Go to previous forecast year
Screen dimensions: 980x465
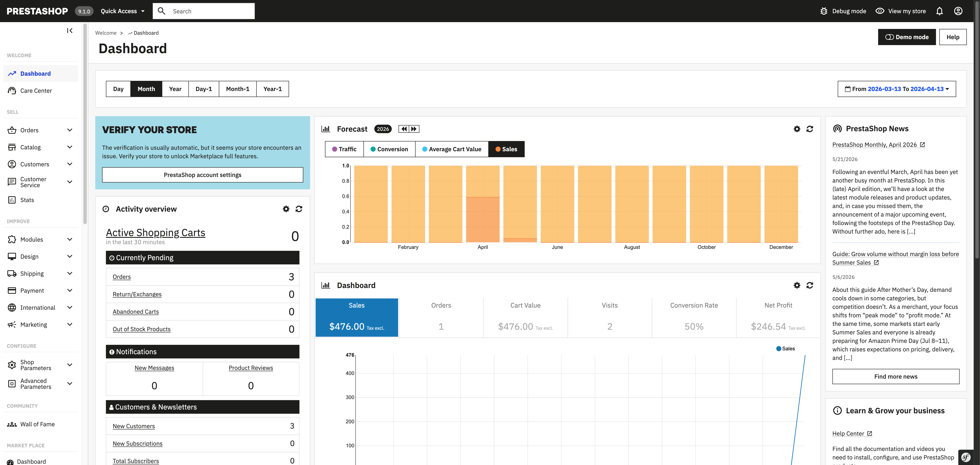404,129
